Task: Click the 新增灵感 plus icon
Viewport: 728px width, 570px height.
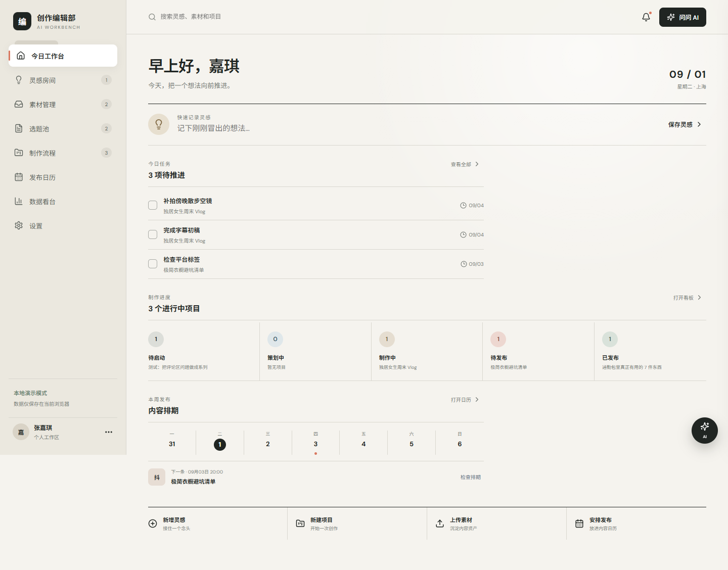Action: pyautogui.click(x=153, y=524)
